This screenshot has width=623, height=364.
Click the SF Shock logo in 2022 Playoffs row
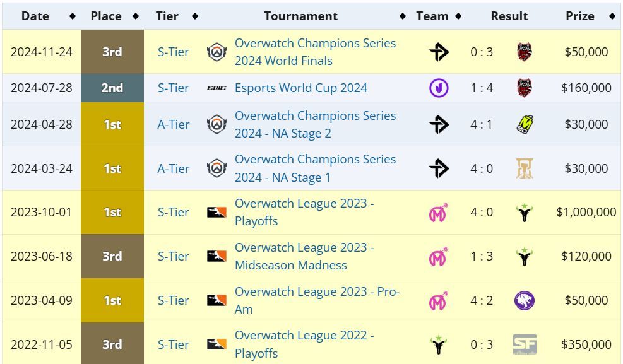(525, 344)
